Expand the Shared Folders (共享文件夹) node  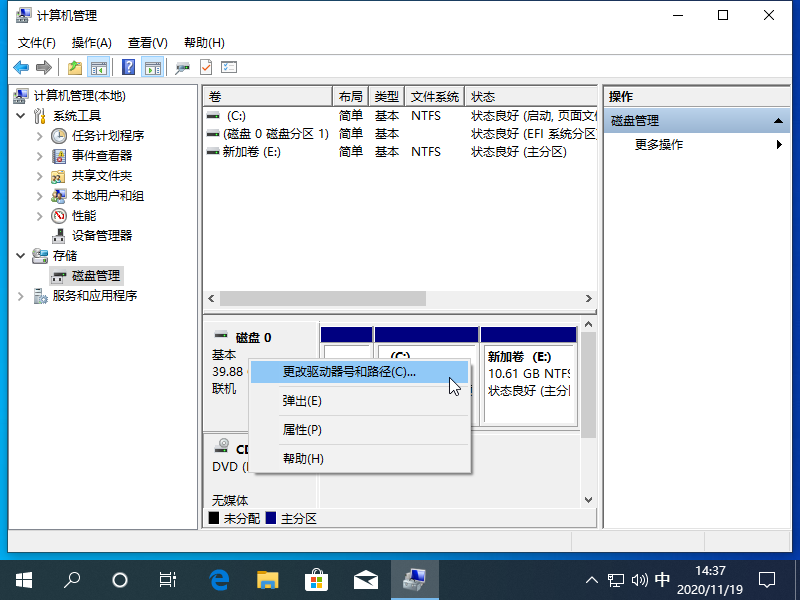[x=39, y=176]
